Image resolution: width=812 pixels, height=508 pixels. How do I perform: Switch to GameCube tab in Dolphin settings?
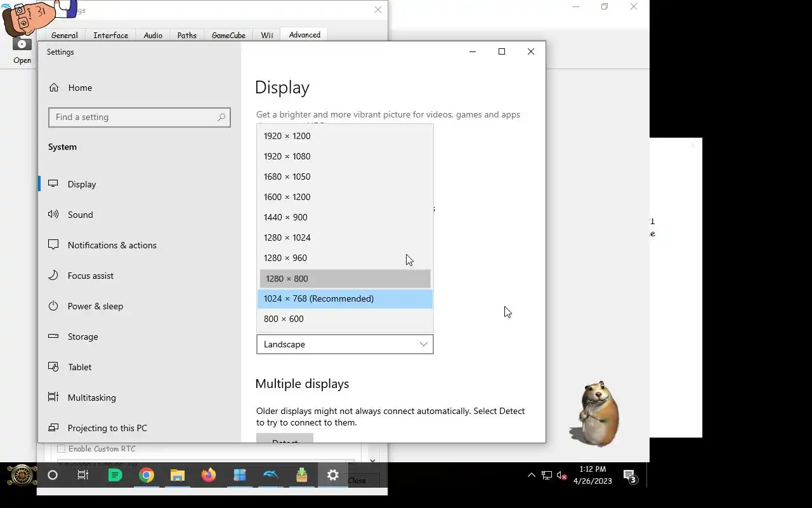click(228, 36)
